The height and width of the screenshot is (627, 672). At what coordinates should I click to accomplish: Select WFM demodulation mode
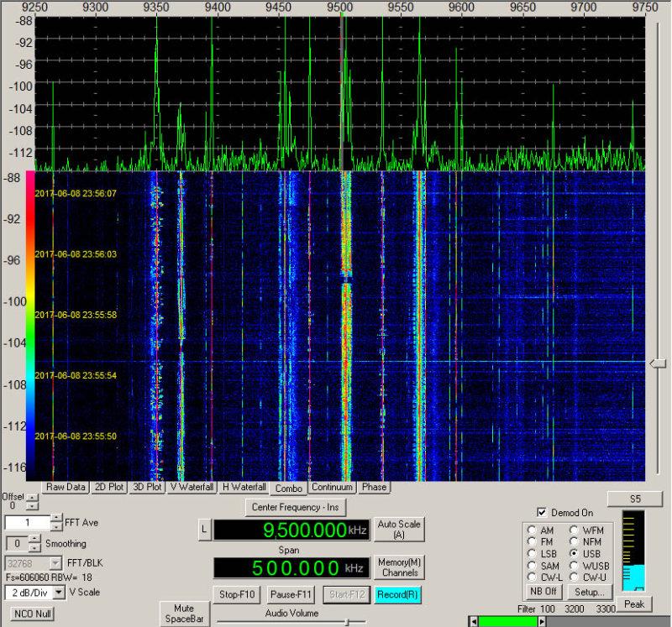click(574, 530)
